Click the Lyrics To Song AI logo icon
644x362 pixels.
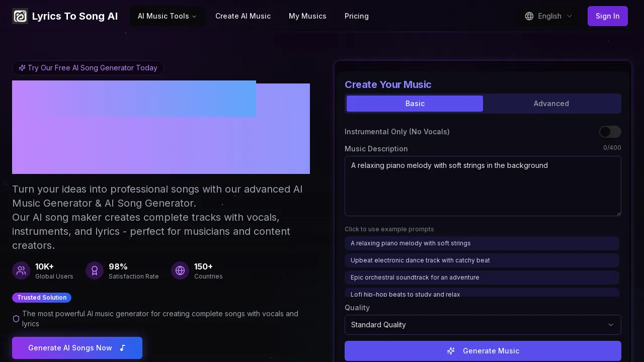tap(20, 16)
